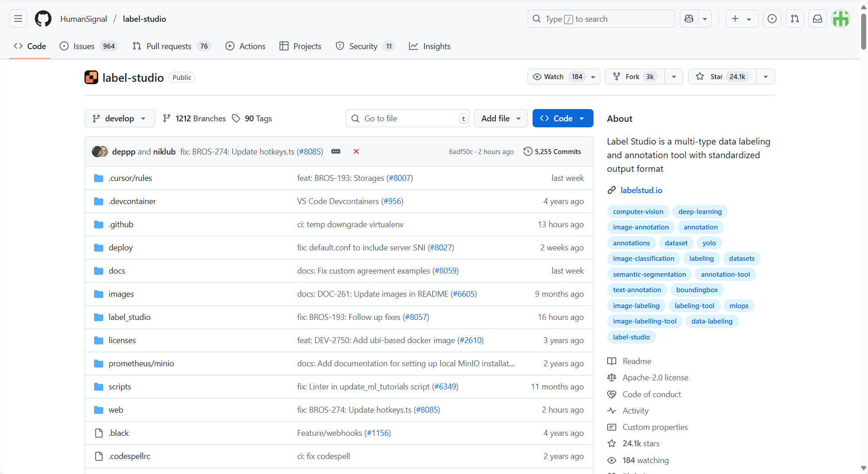
Task: Switch to the Security tab
Action: coord(365,46)
